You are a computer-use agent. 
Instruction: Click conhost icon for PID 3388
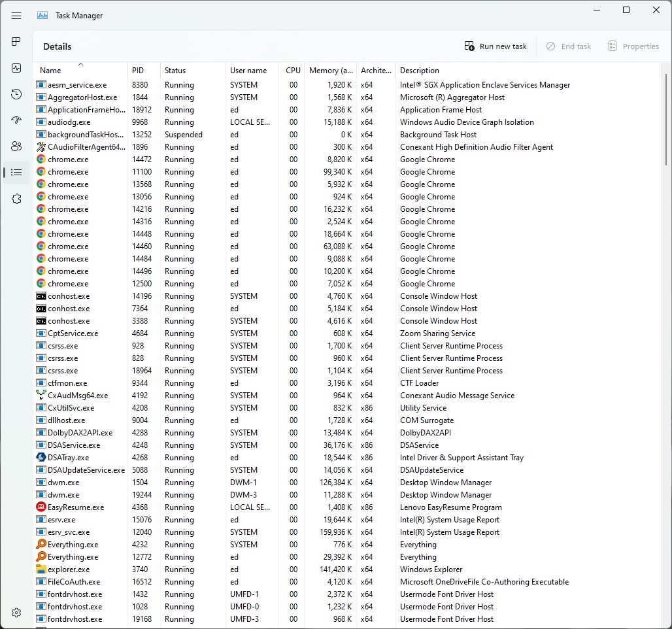pyautogui.click(x=41, y=321)
